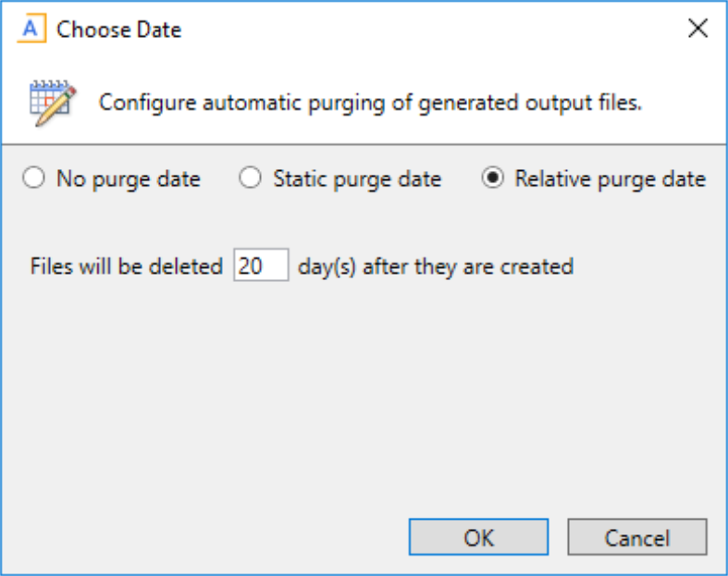Select the Relative purge date radio button
Screen dimensions: 728x576
pyautogui.click(x=492, y=179)
